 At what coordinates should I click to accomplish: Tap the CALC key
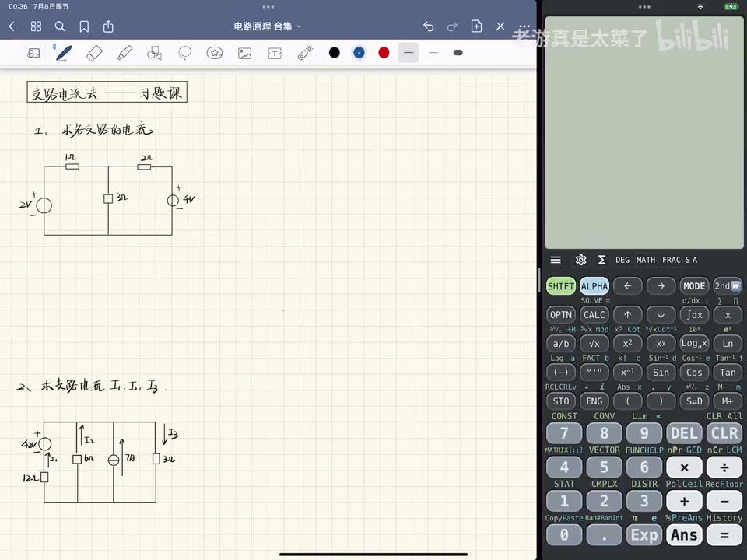[x=594, y=315]
